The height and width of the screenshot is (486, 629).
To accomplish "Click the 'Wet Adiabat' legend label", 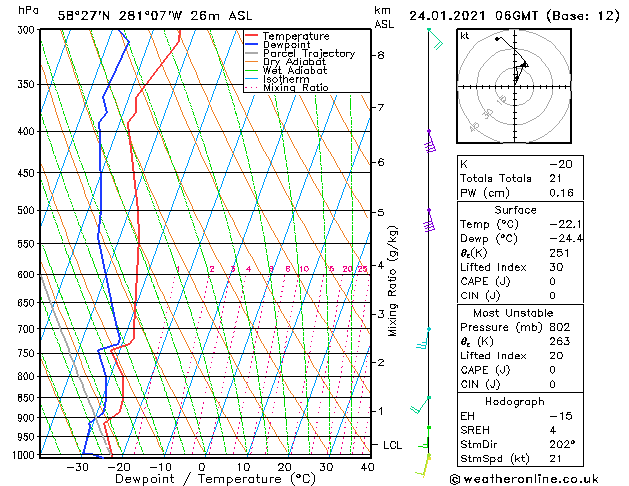I will [295, 71].
